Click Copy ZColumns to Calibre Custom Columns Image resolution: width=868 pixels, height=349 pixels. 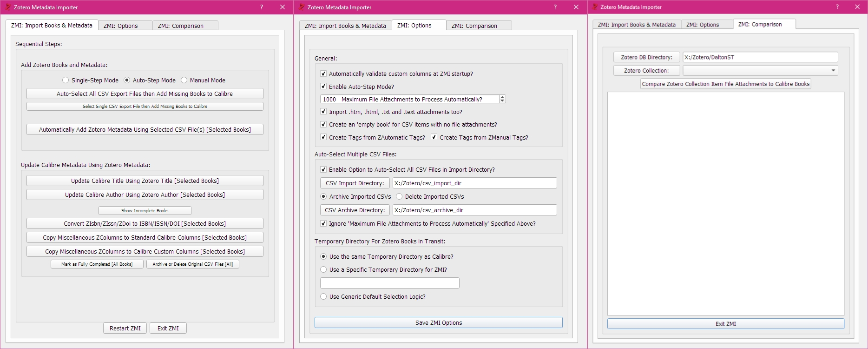[x=145, y=251]
